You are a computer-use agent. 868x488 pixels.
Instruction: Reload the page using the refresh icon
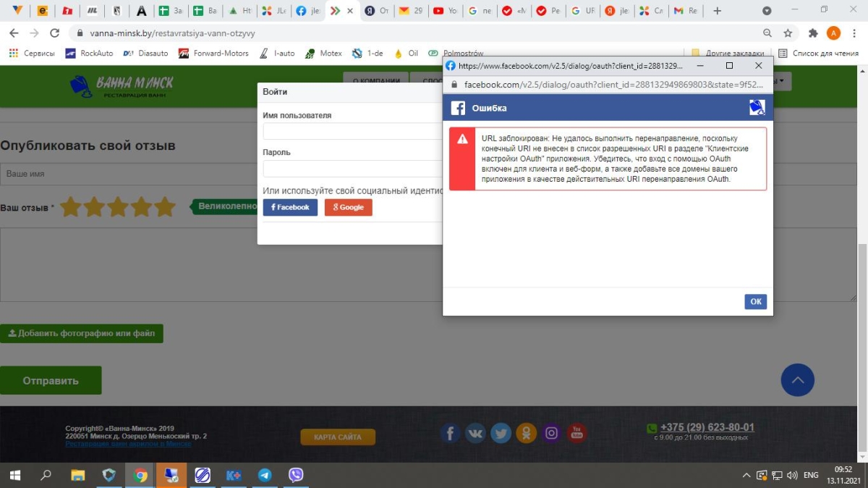coord(54,33)
